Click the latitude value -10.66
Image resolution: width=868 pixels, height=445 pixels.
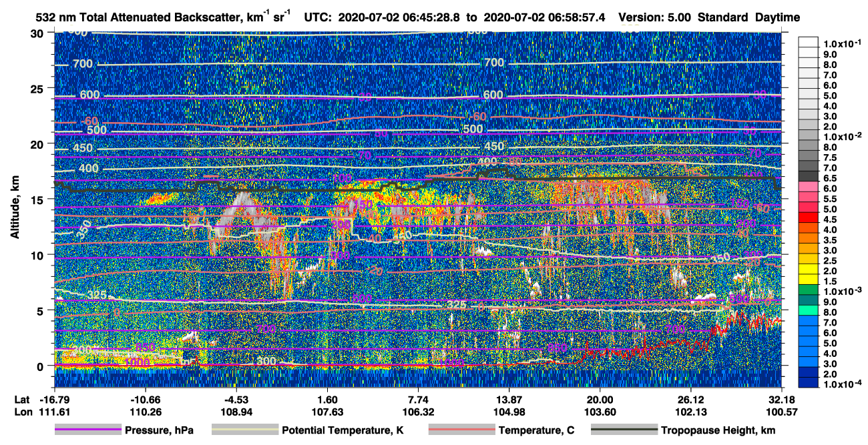click(145, 399)
